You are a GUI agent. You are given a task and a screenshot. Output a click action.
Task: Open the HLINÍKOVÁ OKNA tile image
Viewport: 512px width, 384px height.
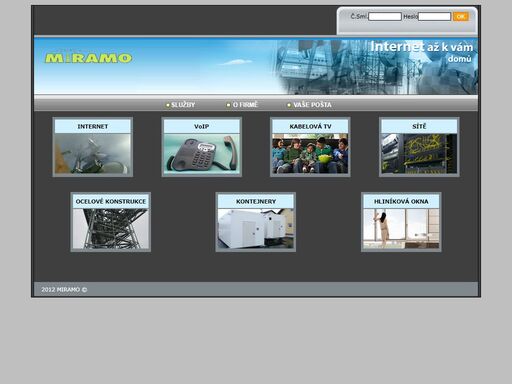pos(401,229)
